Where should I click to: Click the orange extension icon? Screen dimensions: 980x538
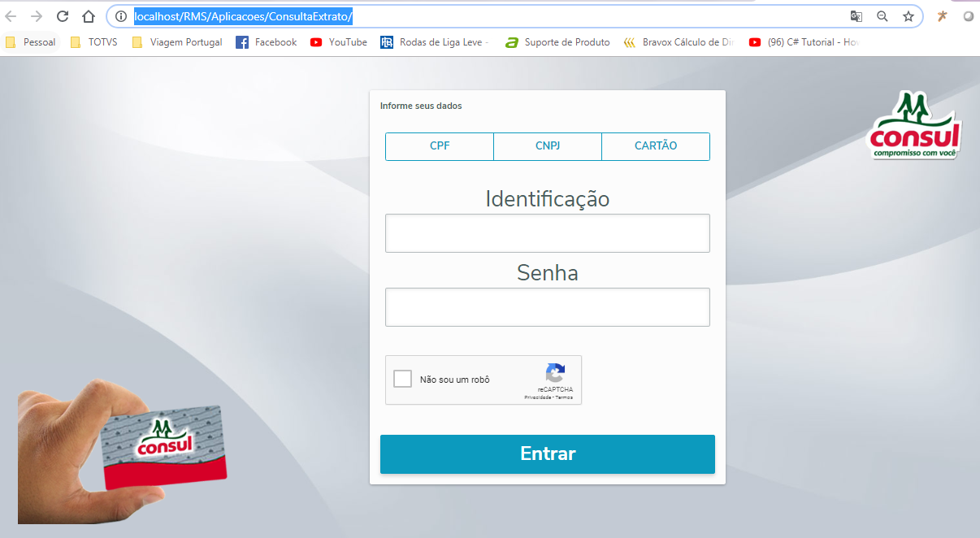click(x=943, y=16)
